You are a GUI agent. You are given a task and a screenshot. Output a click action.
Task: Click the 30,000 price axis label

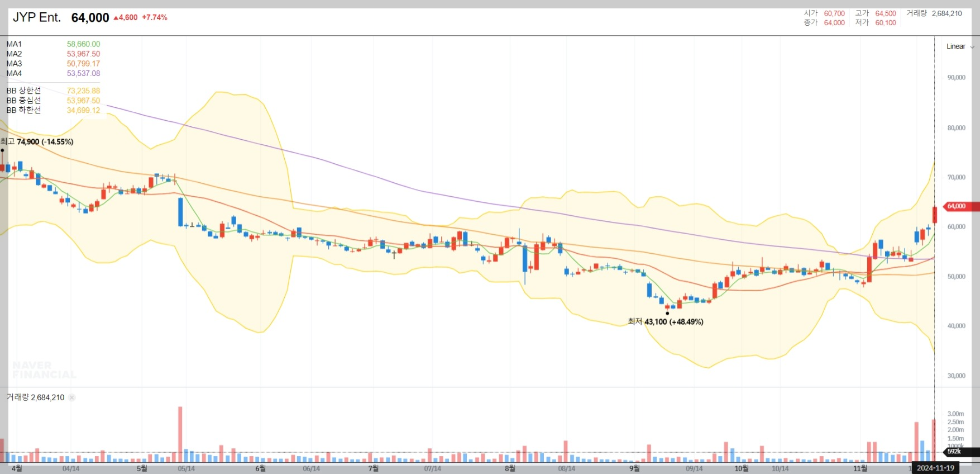point(957,376)
